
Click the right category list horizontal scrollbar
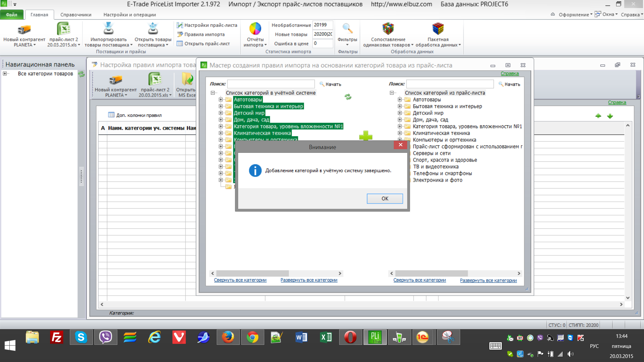pyautogui.click(x=455, y=273)
